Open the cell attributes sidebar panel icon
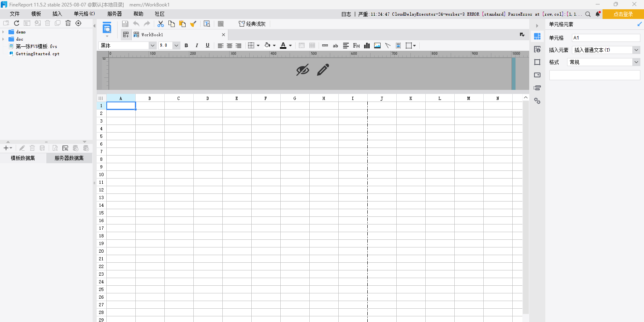644x322 pixels. [x=537, y=49]
